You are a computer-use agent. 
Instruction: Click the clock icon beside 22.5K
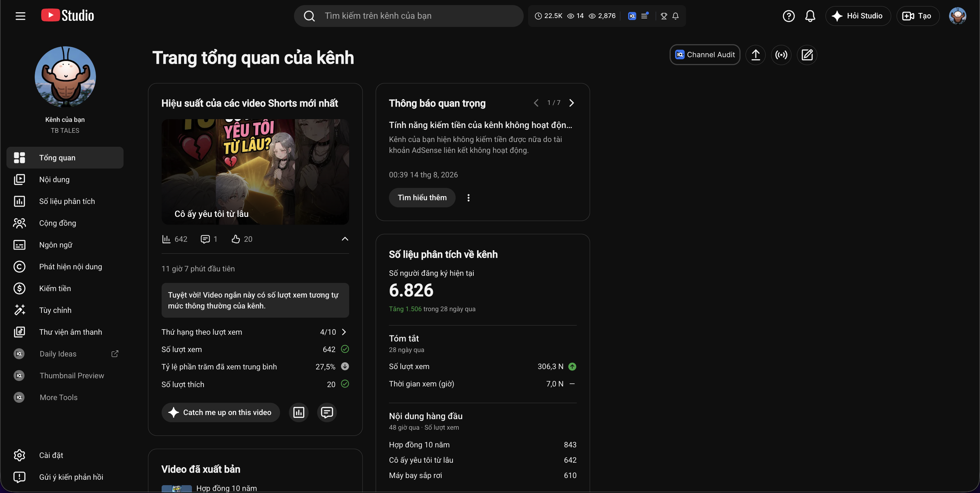[x=538, y=16]
